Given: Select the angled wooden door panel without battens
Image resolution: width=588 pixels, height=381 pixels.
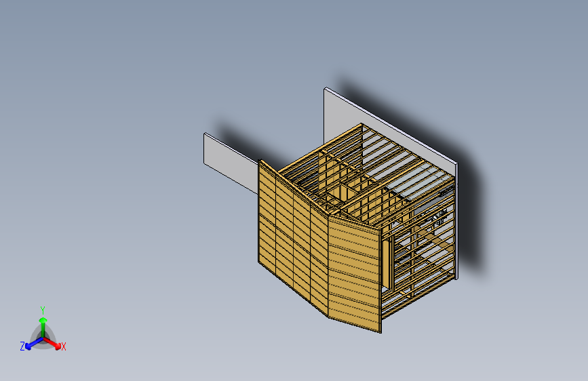Looking at the screenshot, I should tap(355, 274).
